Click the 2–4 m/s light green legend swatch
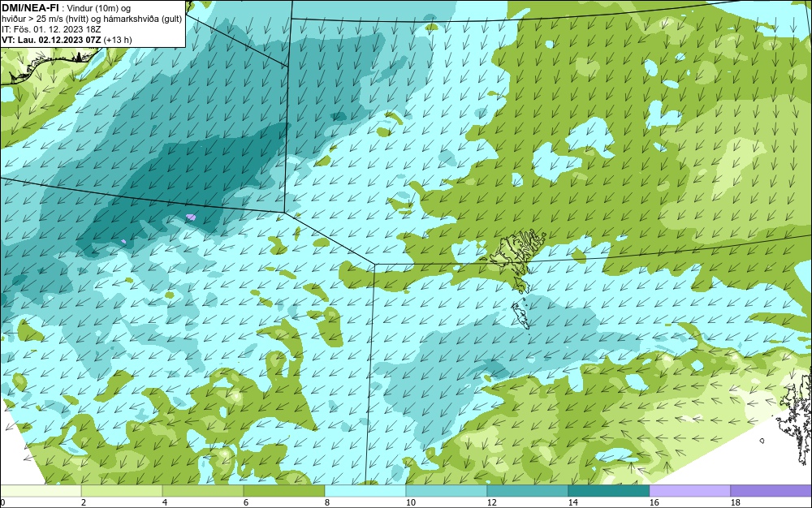The width and height of the screenshot is (812, 508). [122, 491]
